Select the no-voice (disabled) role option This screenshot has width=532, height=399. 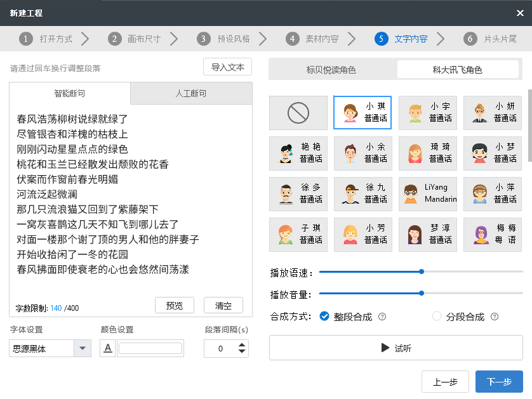[x=298, y=112]
